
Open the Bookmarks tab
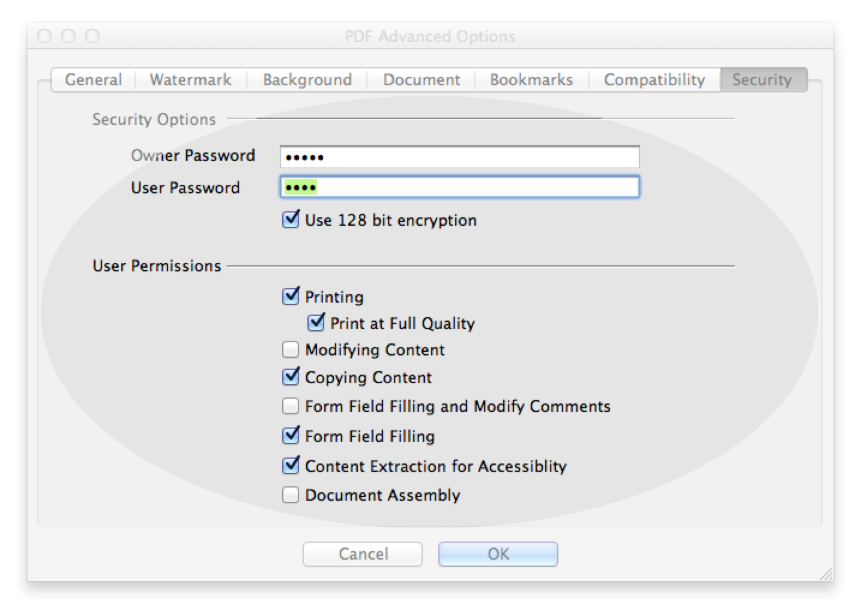[531, 80]
